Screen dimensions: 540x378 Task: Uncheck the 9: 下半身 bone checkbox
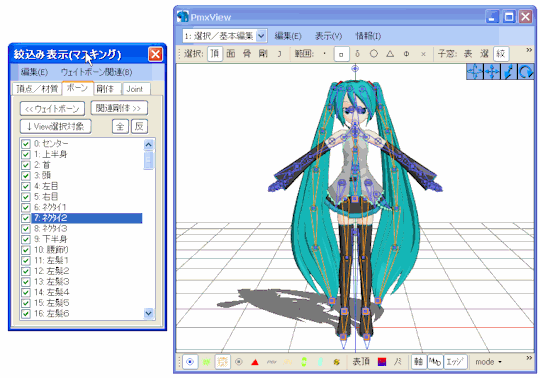(x=26, y=239)
